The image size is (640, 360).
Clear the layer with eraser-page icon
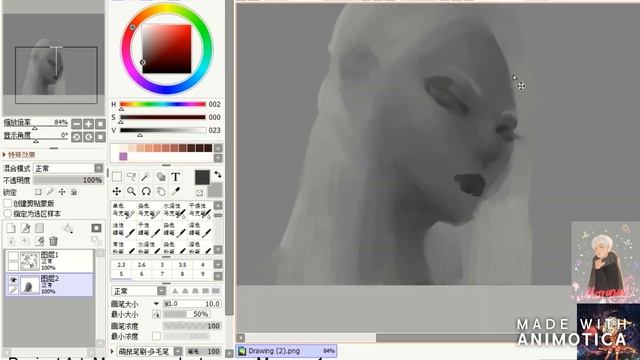coord(39,241)
